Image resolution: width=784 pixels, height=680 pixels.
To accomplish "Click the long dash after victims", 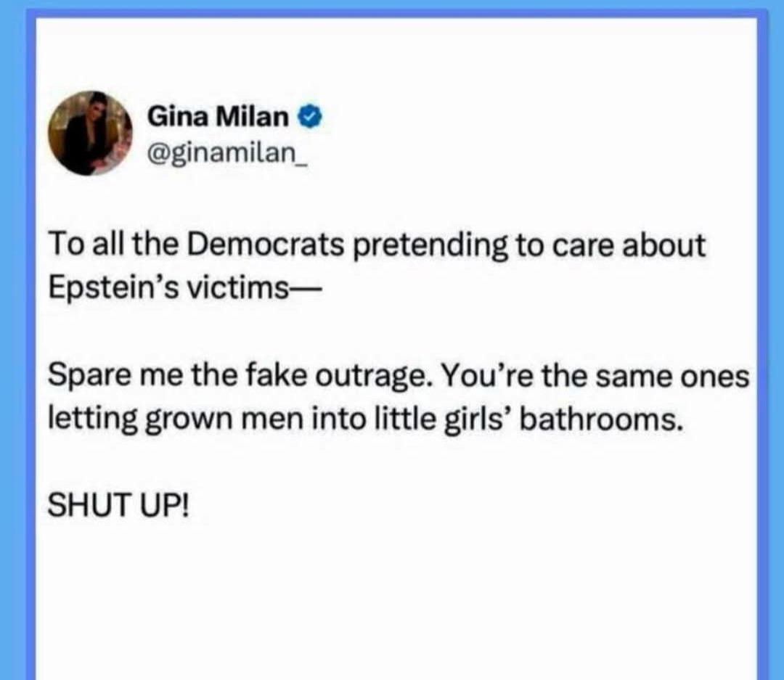I will tap(303, 290).
